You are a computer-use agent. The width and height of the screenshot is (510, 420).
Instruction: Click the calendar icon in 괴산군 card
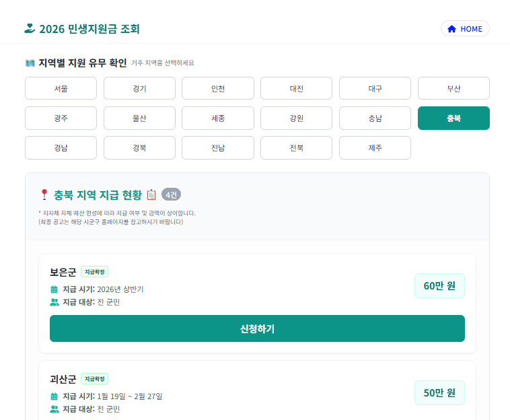[54, 396]
